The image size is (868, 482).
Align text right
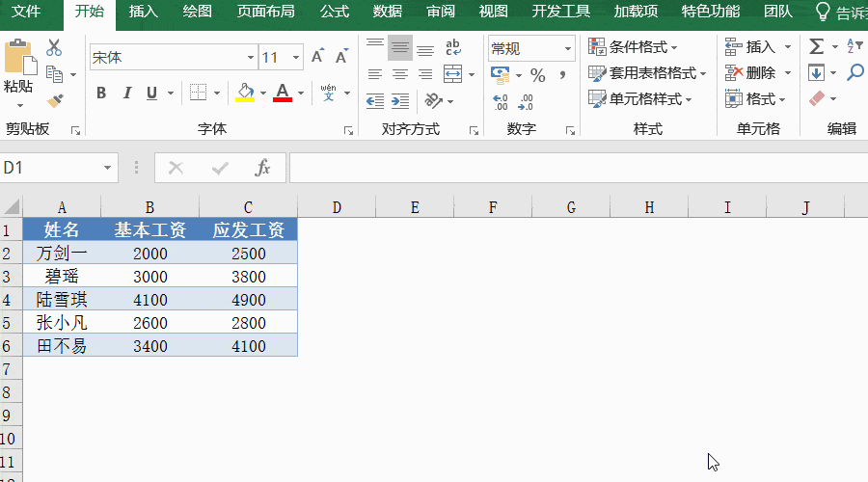425,74
